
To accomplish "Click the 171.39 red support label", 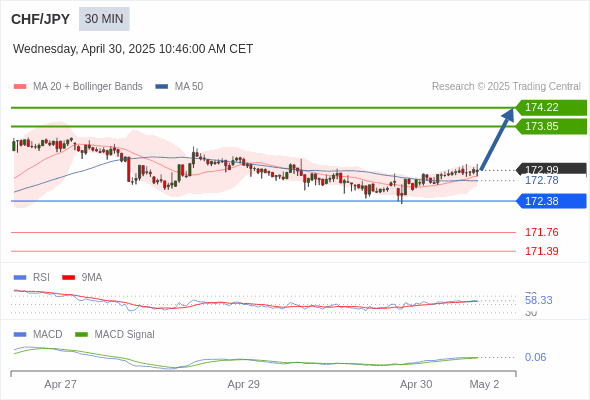I will click(x=541, y=251).
